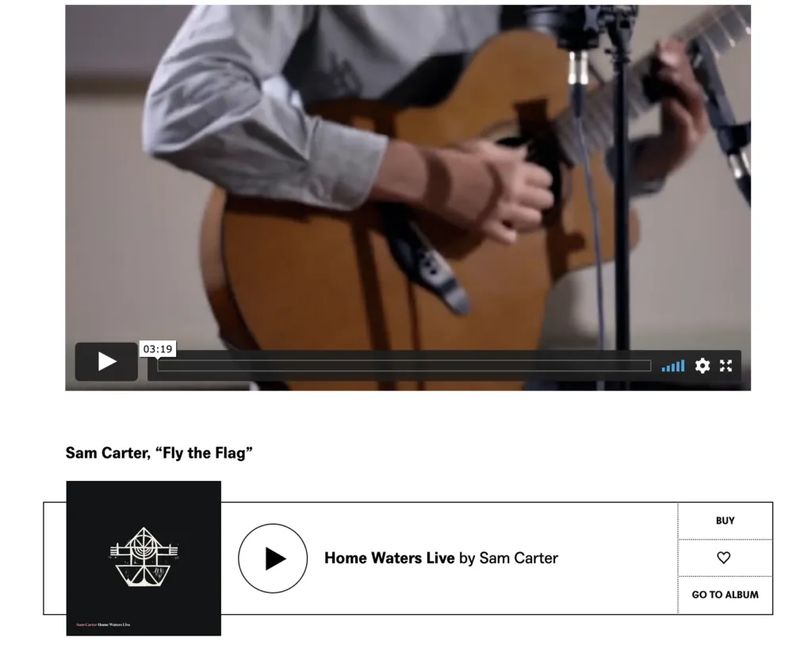The height and width of the screenshot is (649, 812).
Task: Select the Sam Carter, "Fly the Flag" heading
Action: click(x=159, y=453)
